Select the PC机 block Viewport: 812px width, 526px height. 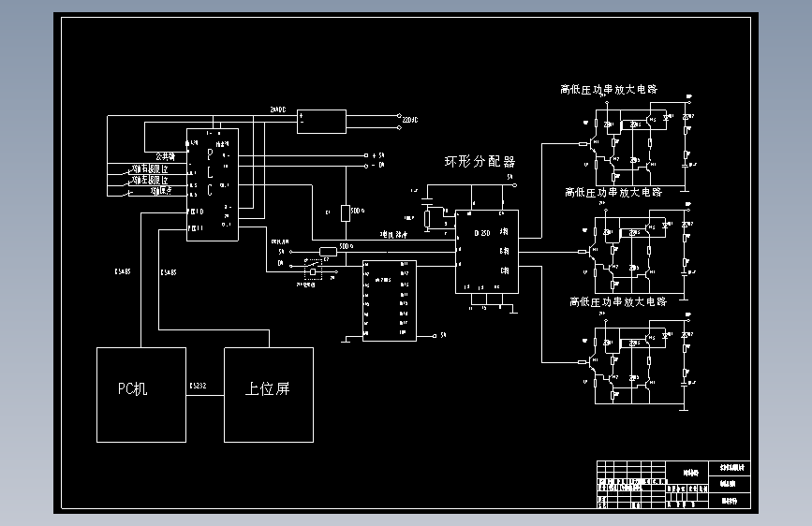(x=141, y=395)
